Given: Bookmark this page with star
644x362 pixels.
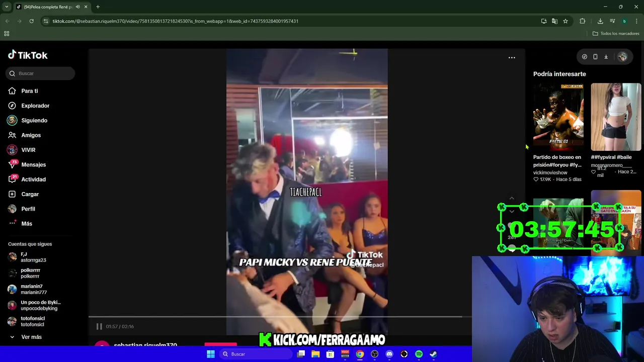Looking at the screenshot, I should click(x=566, y=21).
